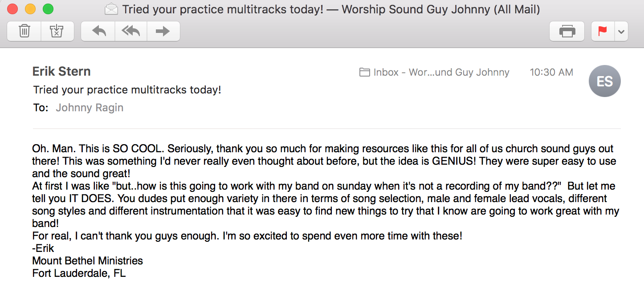This screenshot has width=644, height=300.
Task: Print the email with the printer icon
Action: pos(567,31)
